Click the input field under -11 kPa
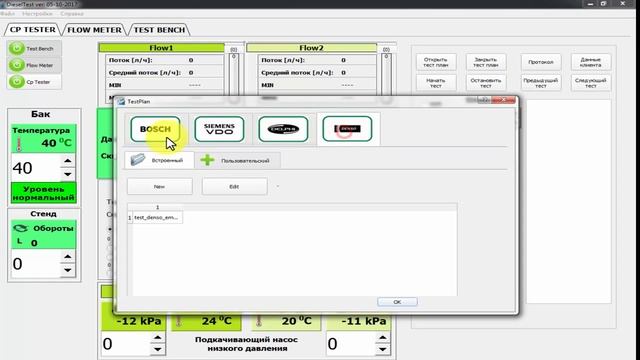Image resolution: width=640 pixels, height=360 pixels. [x=351, y=344]
